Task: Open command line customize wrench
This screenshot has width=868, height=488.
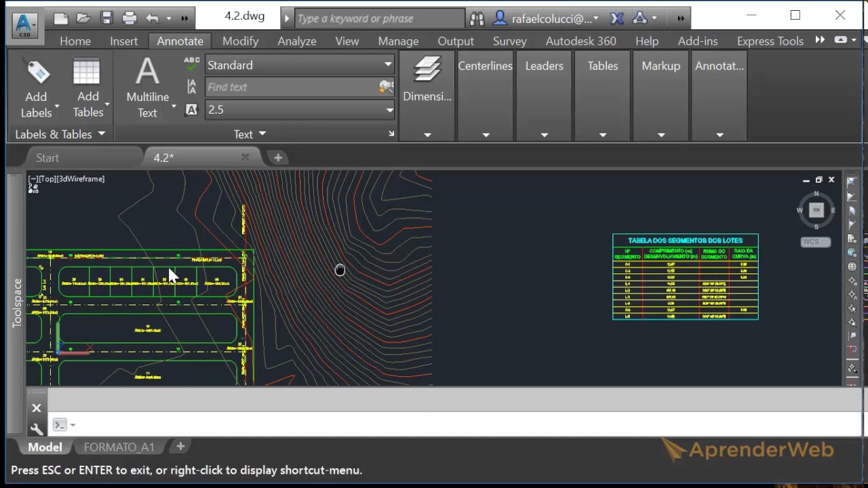Action: [37, 428]
